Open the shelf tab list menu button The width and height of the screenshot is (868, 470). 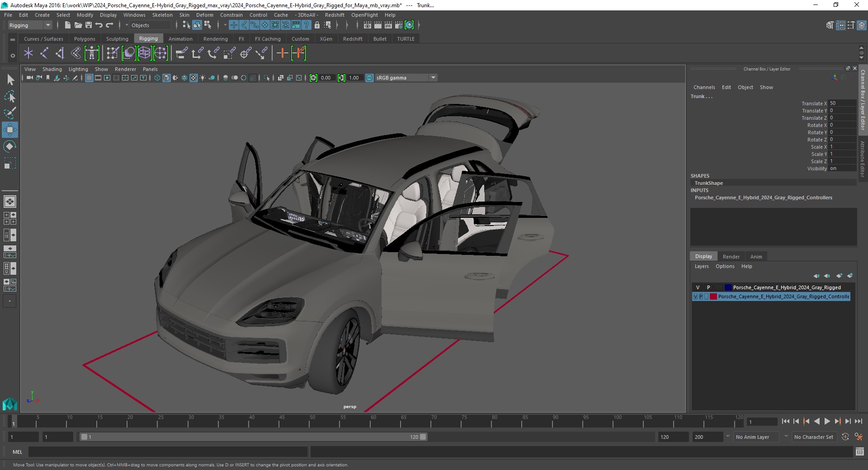click(13, 40)
